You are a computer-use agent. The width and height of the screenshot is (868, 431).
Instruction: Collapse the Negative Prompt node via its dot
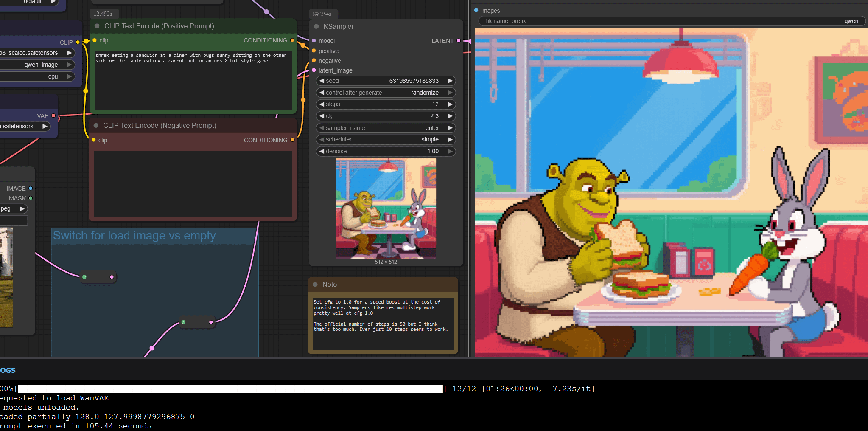coord(96,125)
